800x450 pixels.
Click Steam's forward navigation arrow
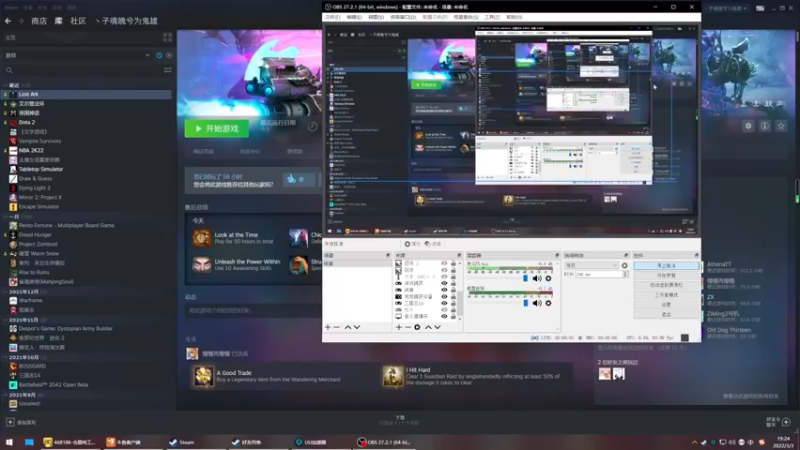coord(21,21)
